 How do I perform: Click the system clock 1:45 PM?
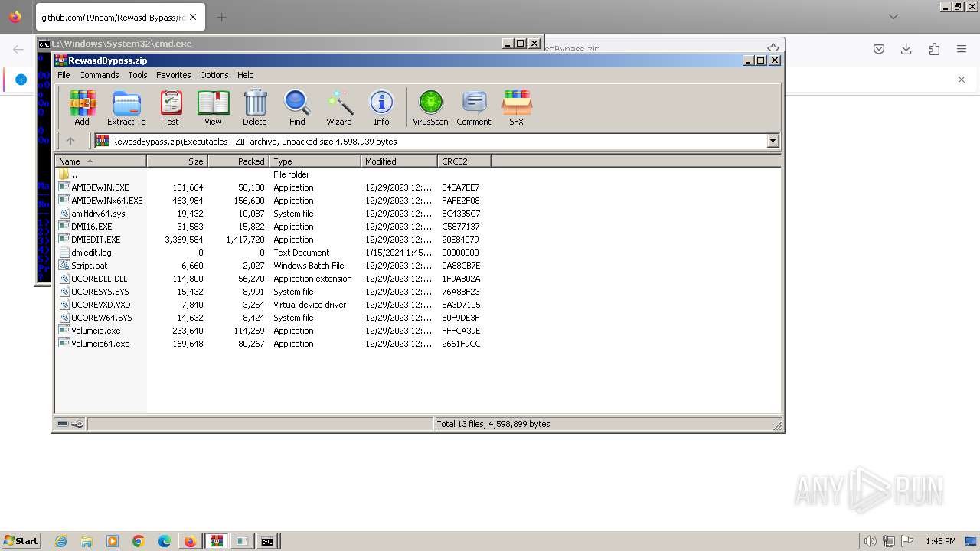tap(940, 541)
